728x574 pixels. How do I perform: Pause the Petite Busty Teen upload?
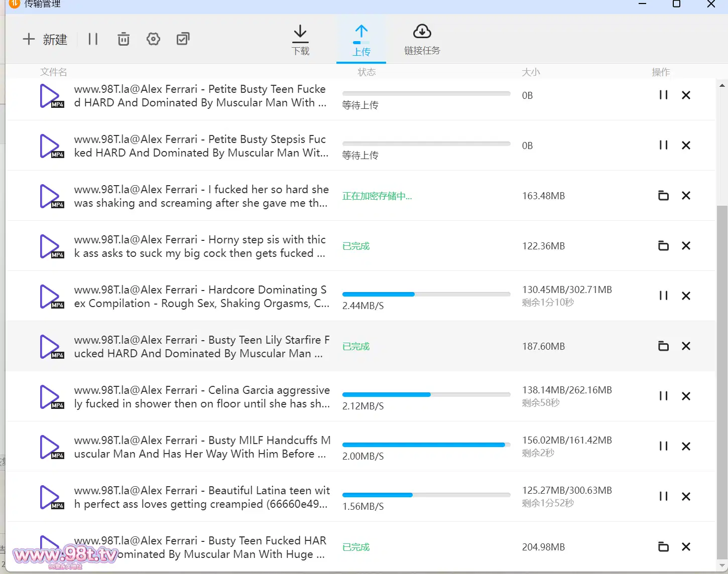[663, 95]
